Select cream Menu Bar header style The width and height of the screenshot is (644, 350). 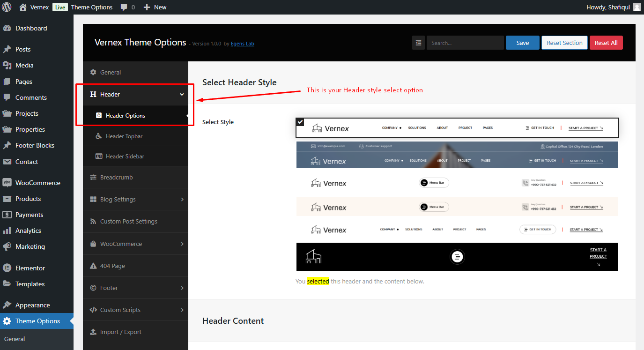(x=457, y=207)
